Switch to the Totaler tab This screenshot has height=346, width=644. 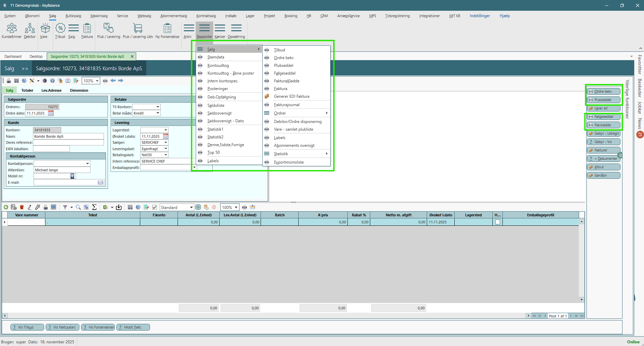(27, 90)
